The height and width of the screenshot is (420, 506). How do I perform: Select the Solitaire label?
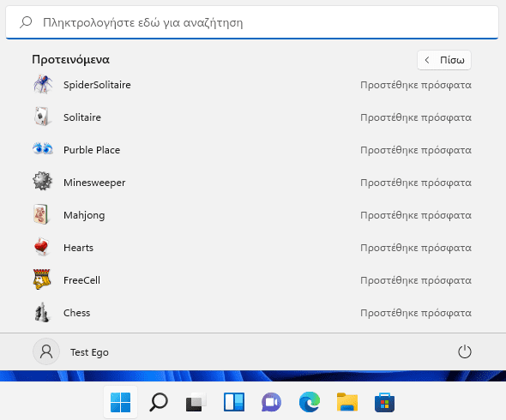pos(82,117)
